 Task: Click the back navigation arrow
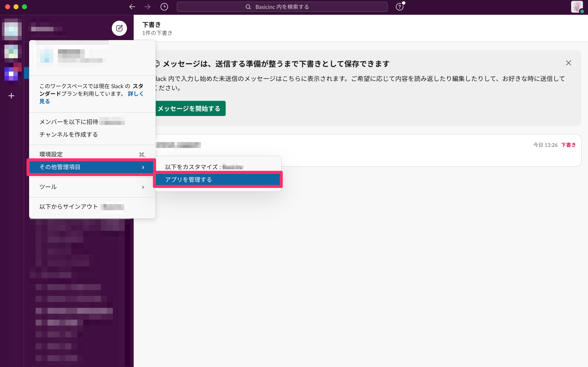pyautogui.click(x=132, y=7)
